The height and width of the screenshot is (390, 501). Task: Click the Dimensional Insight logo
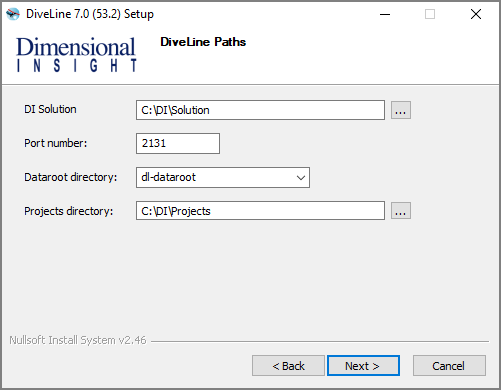[x=76, y=54]
